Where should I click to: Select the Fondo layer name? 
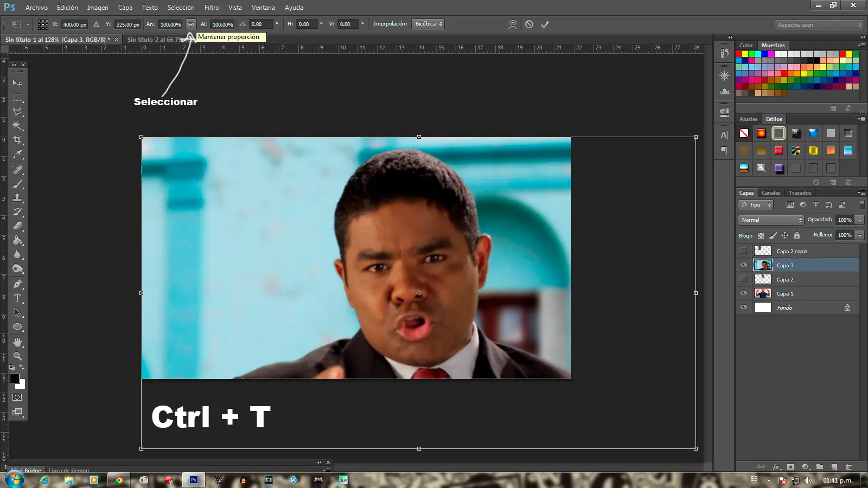[x=784, y=308]
